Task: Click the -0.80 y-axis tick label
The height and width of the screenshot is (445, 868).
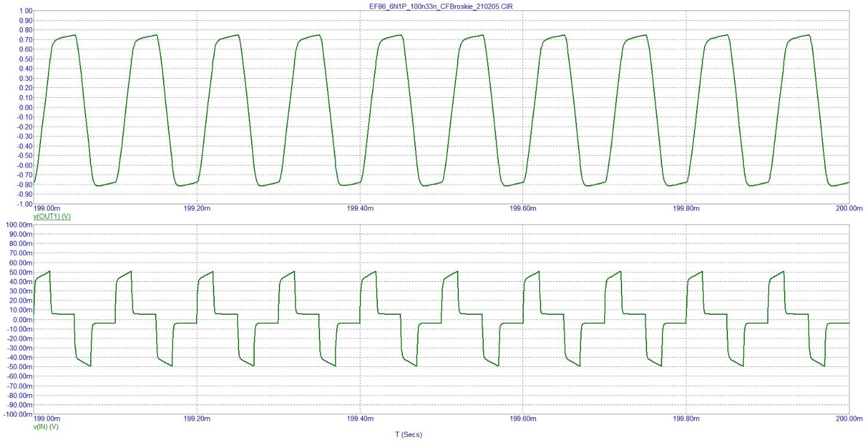Action: [x=24, y=185]
